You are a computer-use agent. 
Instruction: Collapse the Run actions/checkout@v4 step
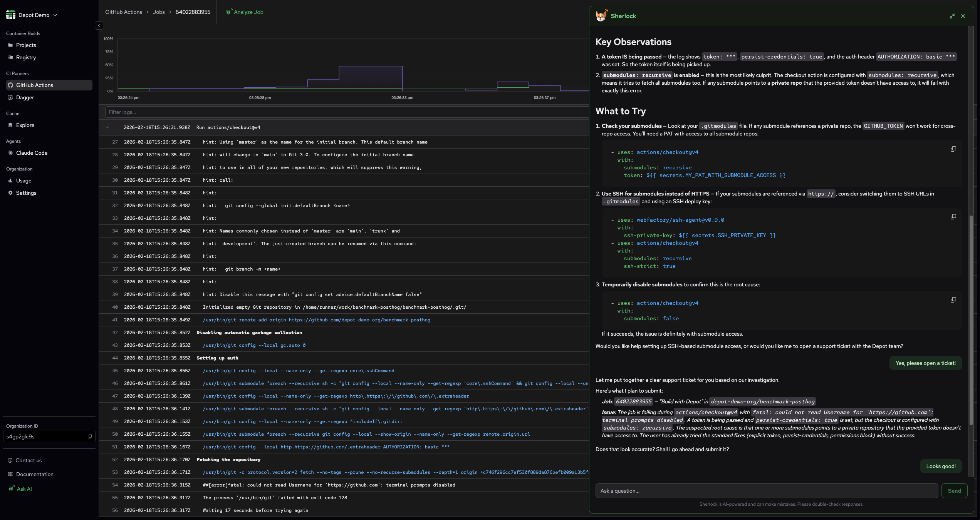pyautogui.click(x=107, y=127)
